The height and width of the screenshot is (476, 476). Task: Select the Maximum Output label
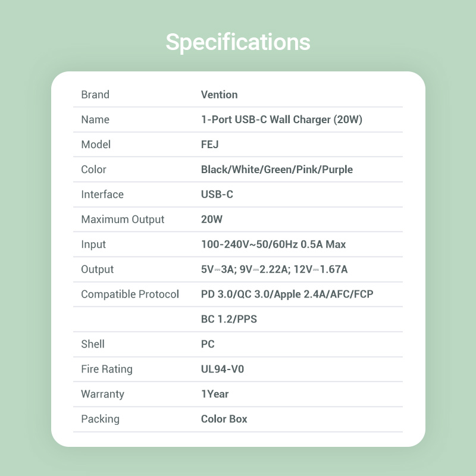123,220
